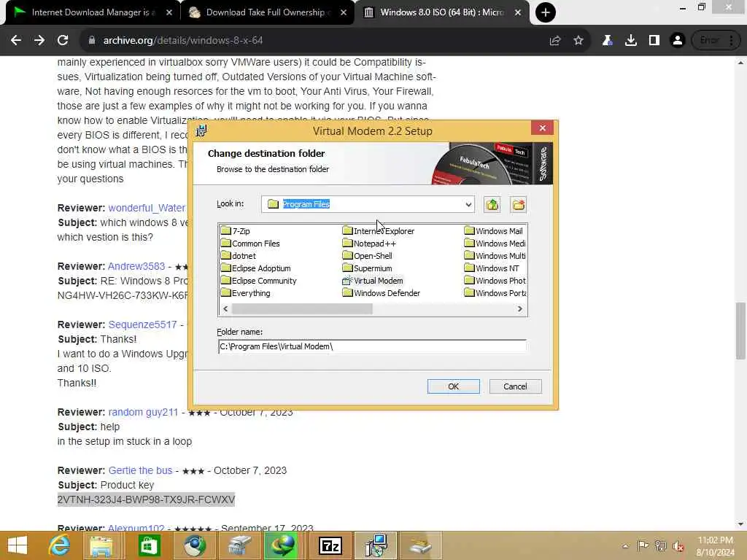Switch to the Download Take Full Ownership tab
747x560 pixels.
click(x=268, y=12)
